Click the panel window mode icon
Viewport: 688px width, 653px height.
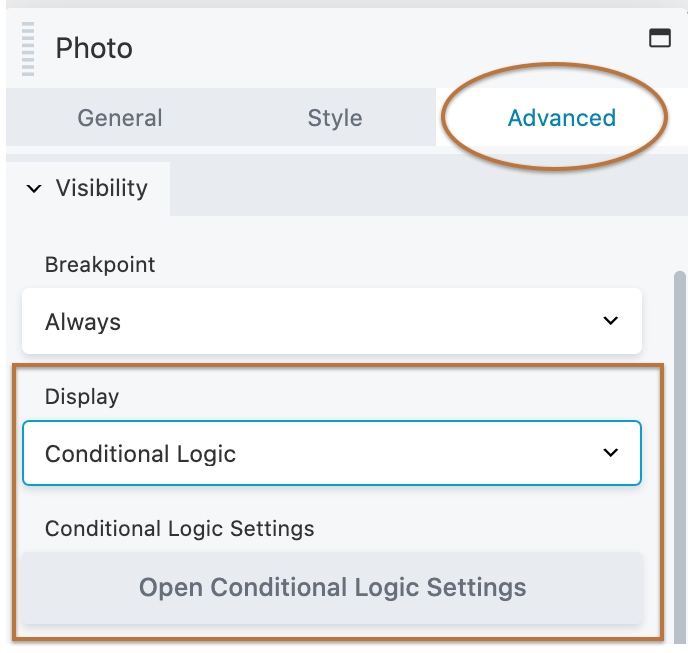[659, 38]
